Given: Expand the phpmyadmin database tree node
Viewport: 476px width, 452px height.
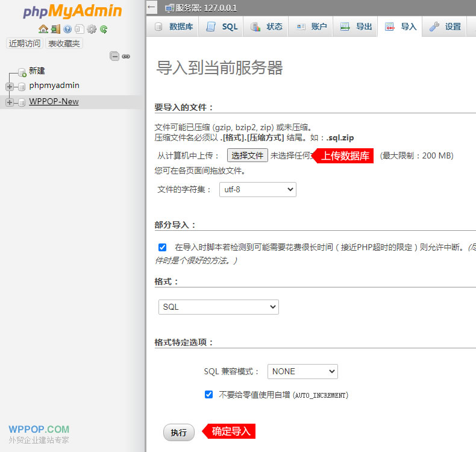Looking at the screenshot, I should click(9, 87).
